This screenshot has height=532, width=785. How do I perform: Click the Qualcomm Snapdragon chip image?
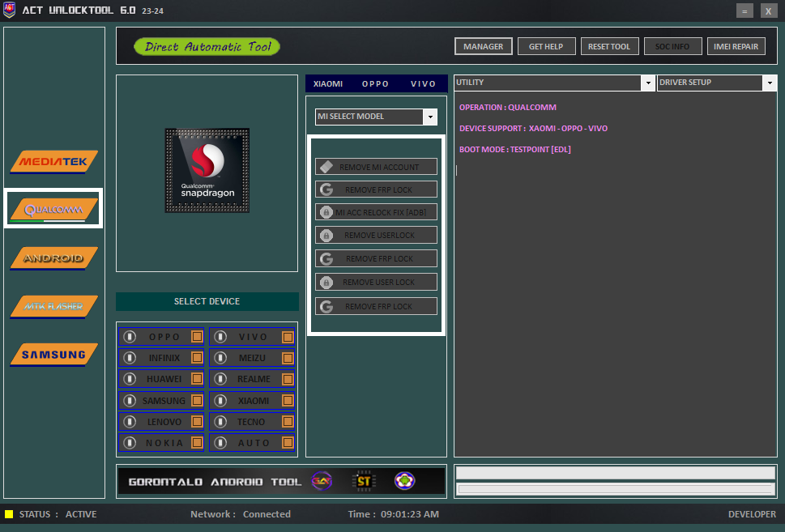click(207, 170)
